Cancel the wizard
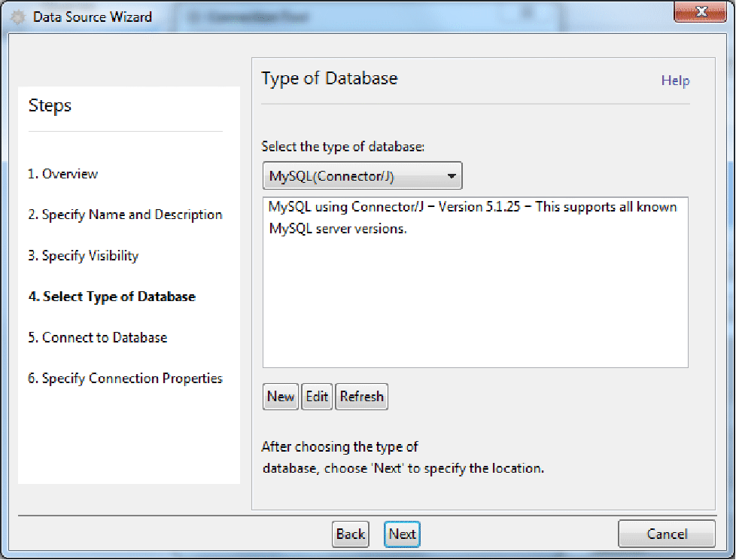Image resolution: width=736 pixels, height=560 pixels. pyautogui.click(x=667, y=534)
